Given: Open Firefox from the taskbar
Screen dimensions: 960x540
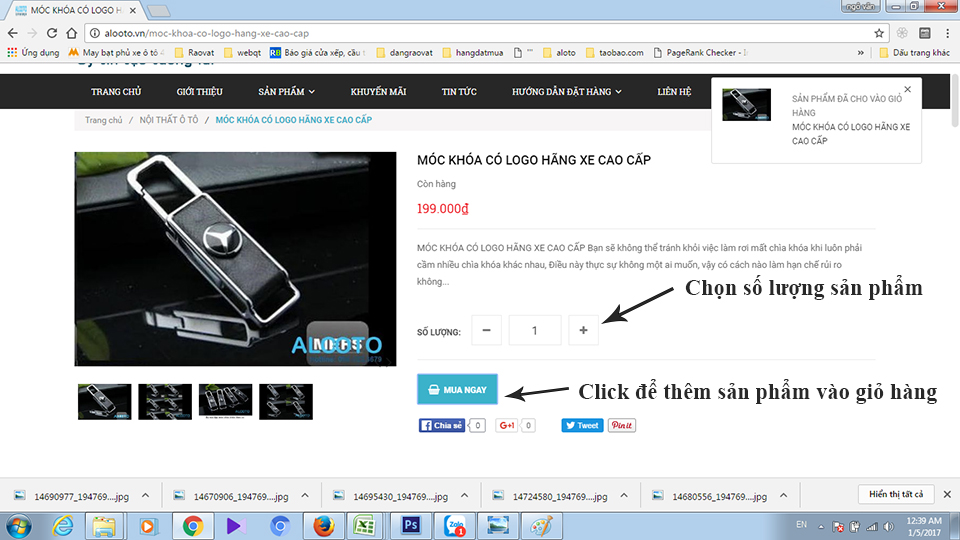Looking at the screenshot, I should click(324, 526).
